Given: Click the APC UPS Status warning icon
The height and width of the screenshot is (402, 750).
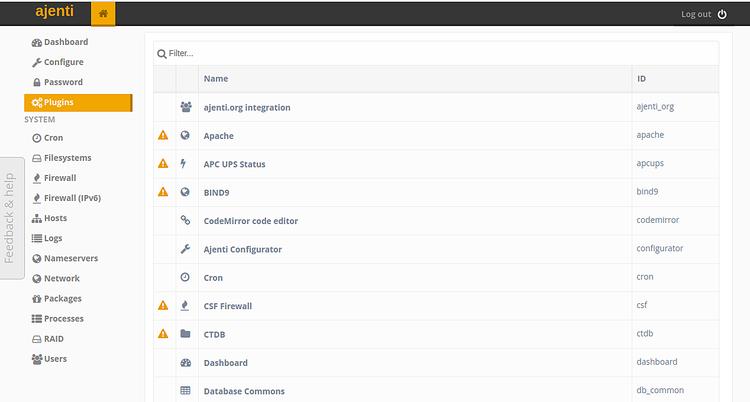Looking at the screenshot, I should click(x=163, y=164).
